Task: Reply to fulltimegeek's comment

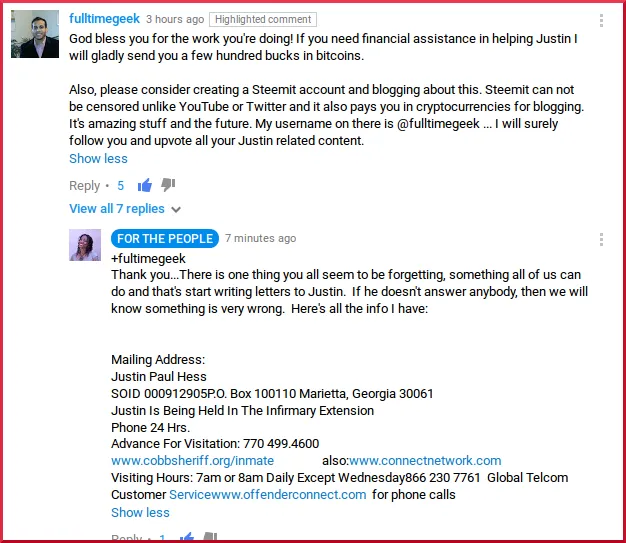Action: tap(84, 186)
